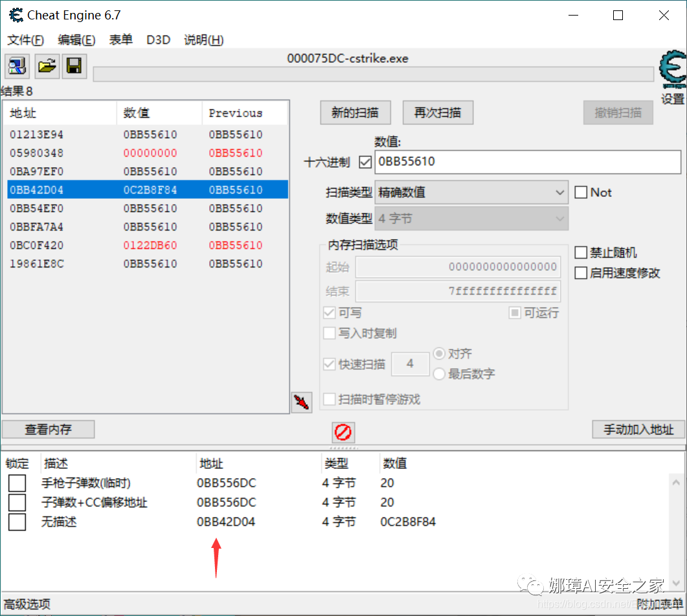Click 子弹数+CC偏移地址 description text
The width and height of the screenshot is (687, 616).
point(94,503)
